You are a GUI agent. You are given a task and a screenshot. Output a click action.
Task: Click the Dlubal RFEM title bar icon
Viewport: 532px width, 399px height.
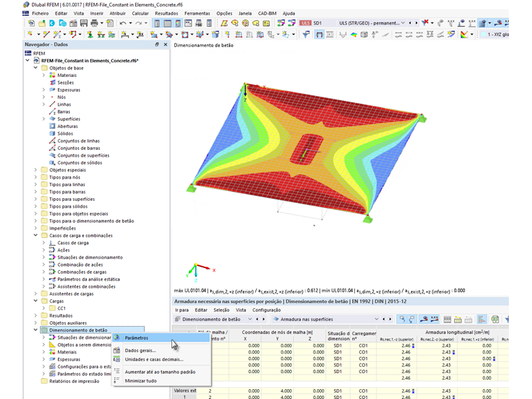pos(26,5)
